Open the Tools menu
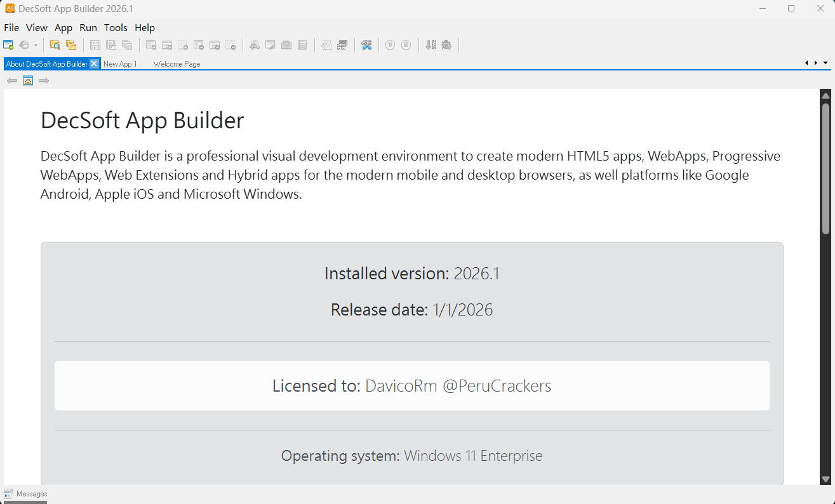 coord(116,28)
